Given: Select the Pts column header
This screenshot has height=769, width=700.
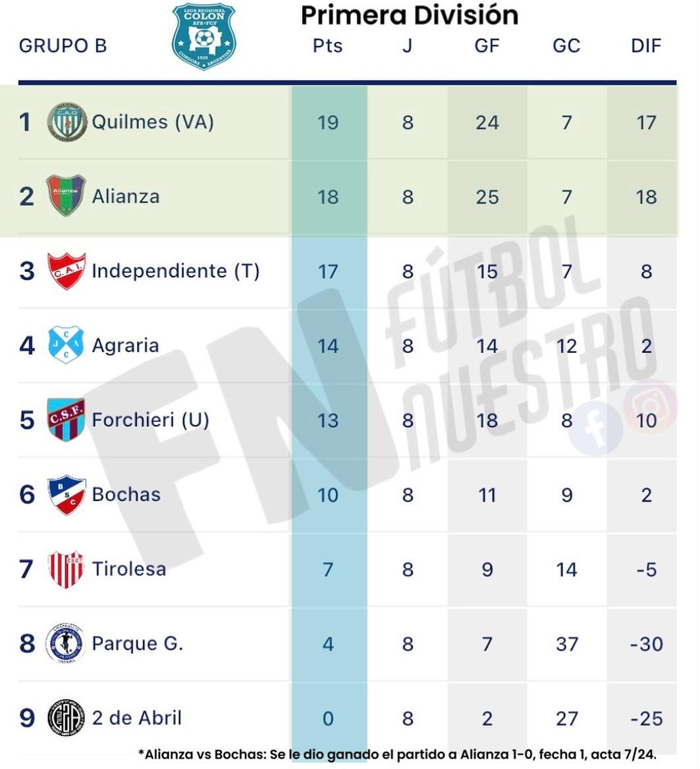Looking at the screenshot, I should tap(328, 45).
